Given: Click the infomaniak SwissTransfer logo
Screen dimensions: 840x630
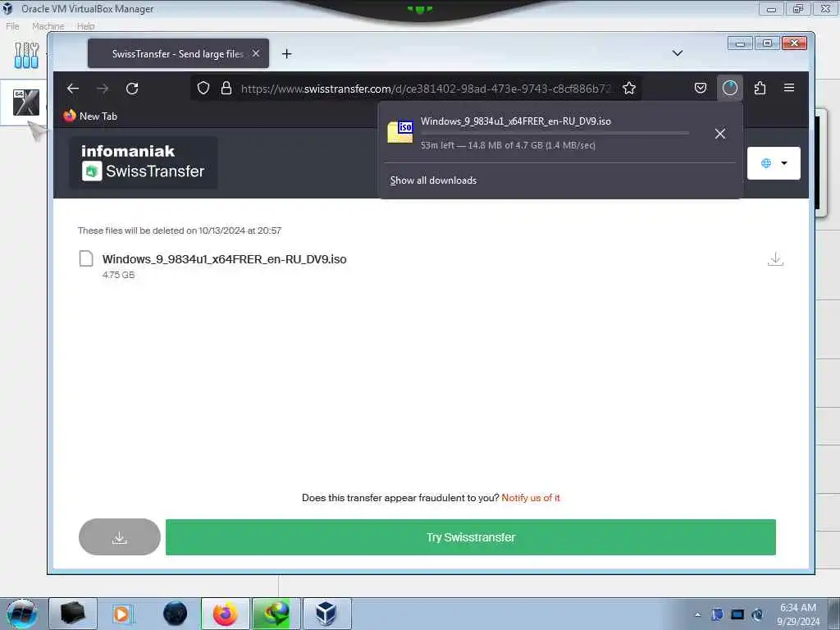Looking at the screenshot, I should (x=143, y=162).
